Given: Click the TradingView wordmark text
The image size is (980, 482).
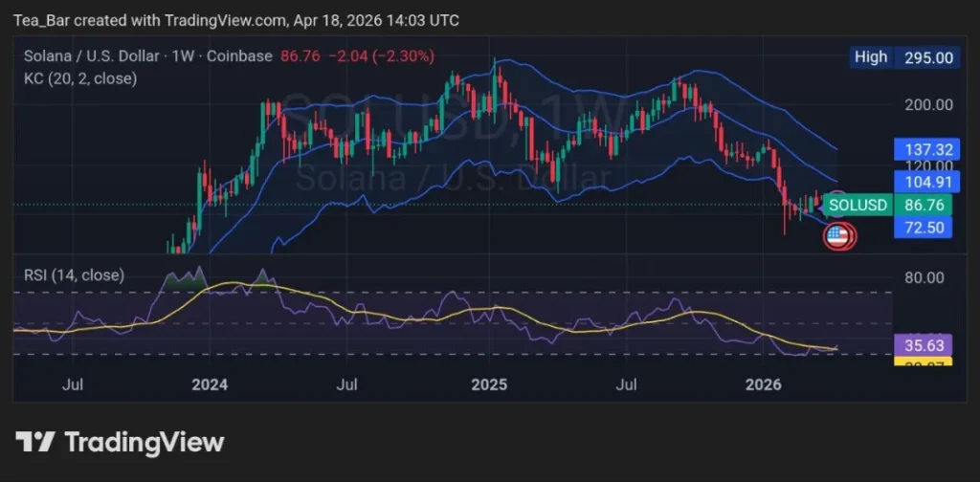Looking at the screenshot, I should tap(144, 442).
